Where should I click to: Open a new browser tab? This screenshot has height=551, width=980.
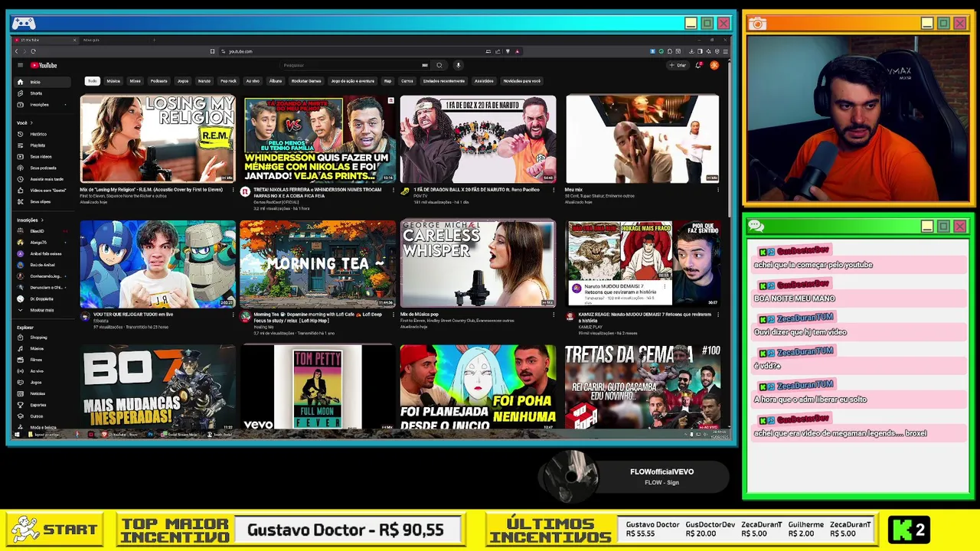click(x=154, y=40)
